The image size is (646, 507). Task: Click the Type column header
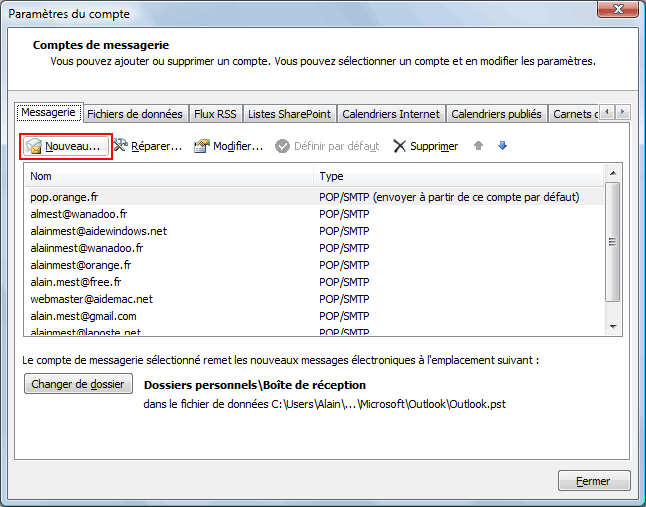[x=459, y=176]
